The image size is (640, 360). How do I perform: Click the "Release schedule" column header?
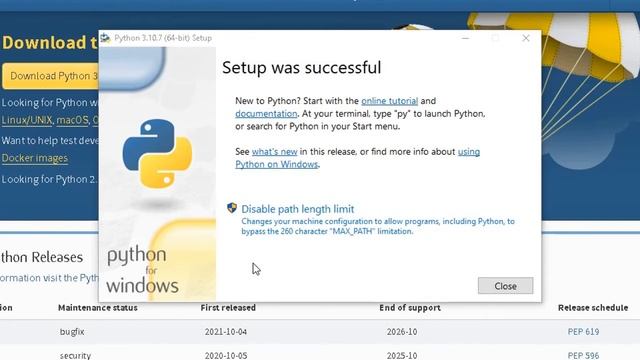point(593,308)
